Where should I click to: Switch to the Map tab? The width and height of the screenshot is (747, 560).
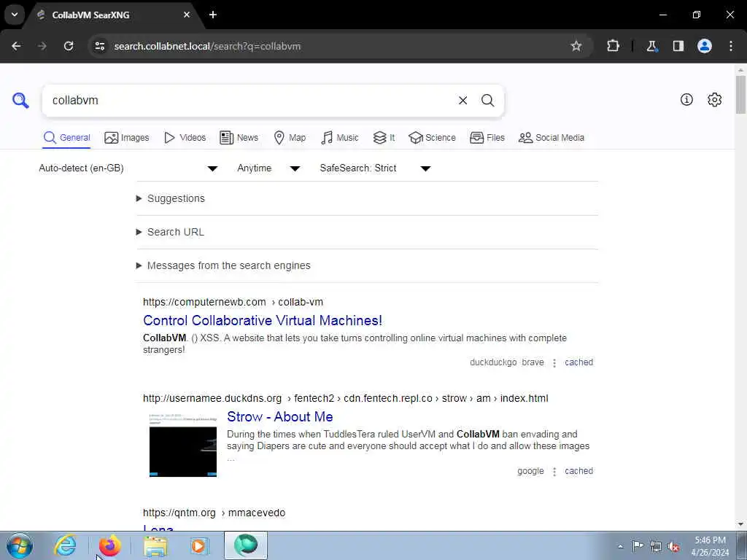[290, 138]
